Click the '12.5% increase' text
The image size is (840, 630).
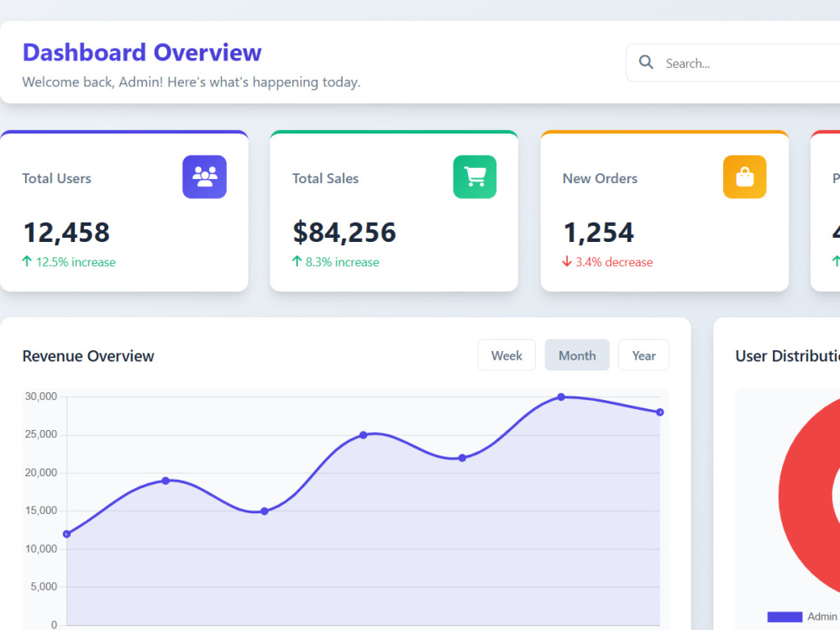pyautogui.click(x=76, y=262)
